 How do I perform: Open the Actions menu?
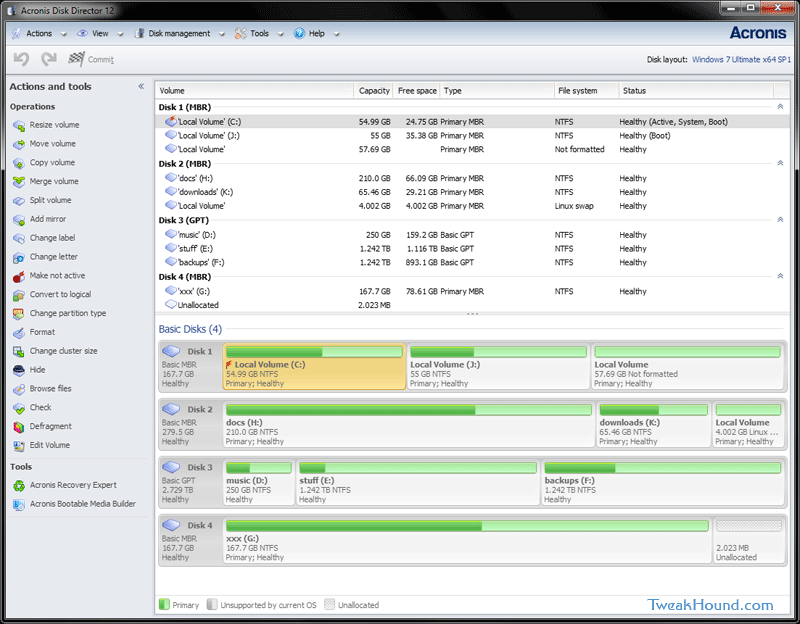click(39, 34)
